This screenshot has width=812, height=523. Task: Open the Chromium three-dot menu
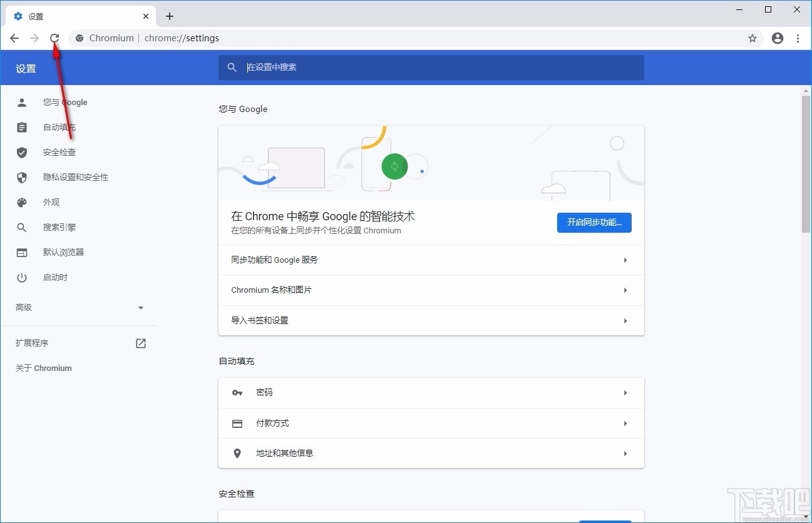(x=798, y=38)
